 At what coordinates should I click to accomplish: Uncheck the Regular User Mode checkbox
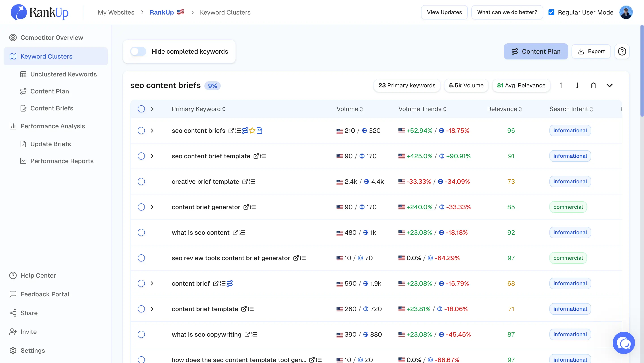point(551,12)
